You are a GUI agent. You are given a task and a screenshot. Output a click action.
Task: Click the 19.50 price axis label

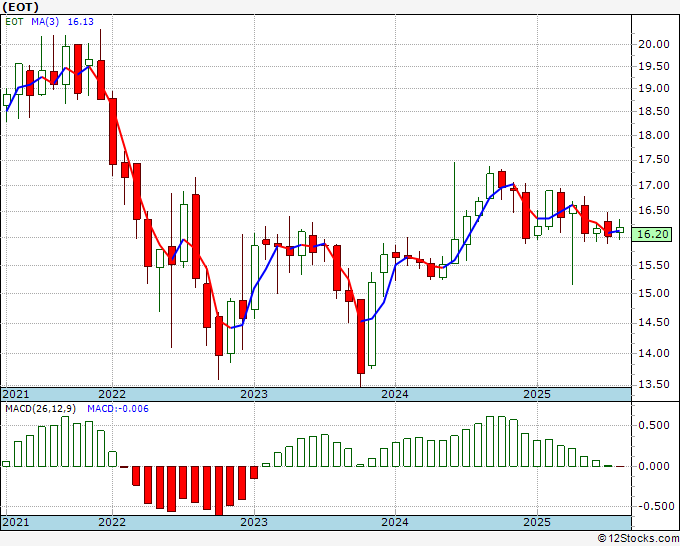pyautogui.click(x=654, y=66)
